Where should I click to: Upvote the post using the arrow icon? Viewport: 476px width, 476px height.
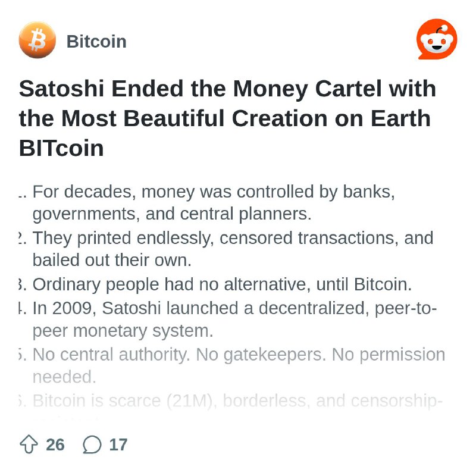coord(29,444)
